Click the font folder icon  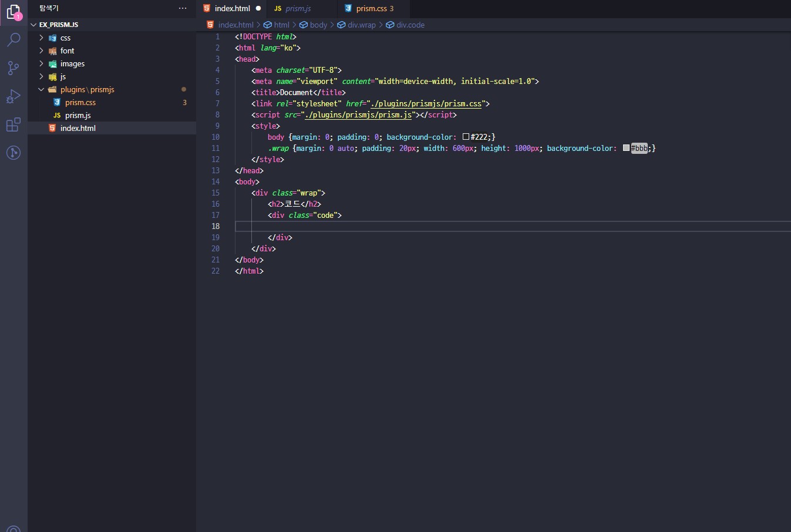pos(52,50)
